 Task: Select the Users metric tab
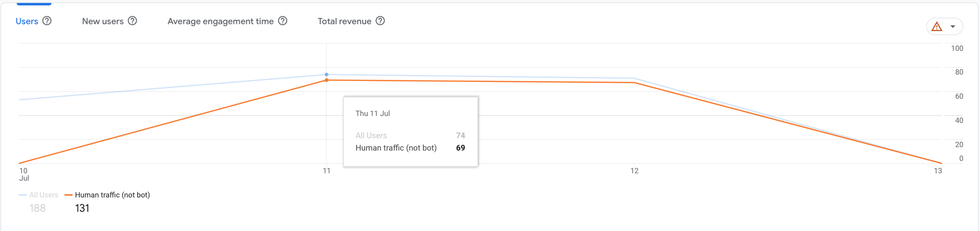(x=27, y=21)
